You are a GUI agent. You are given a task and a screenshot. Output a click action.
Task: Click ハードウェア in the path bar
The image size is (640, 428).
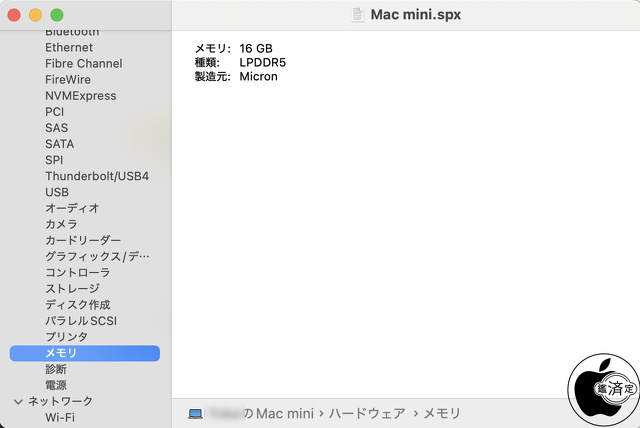[x=367, y=414]
